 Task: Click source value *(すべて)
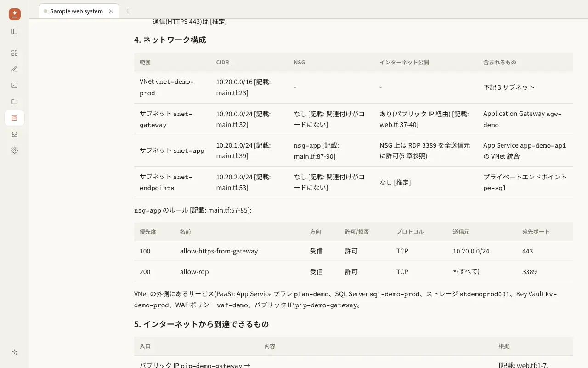(466, 271)
